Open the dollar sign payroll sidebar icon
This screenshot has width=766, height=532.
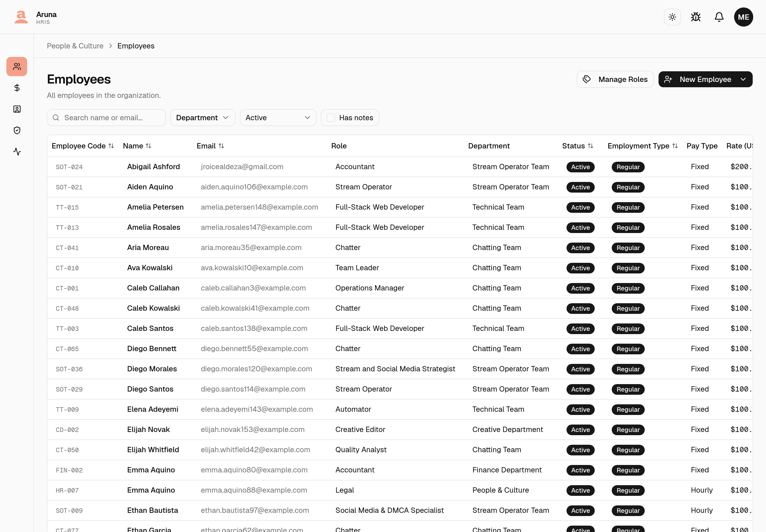(17, 88)
